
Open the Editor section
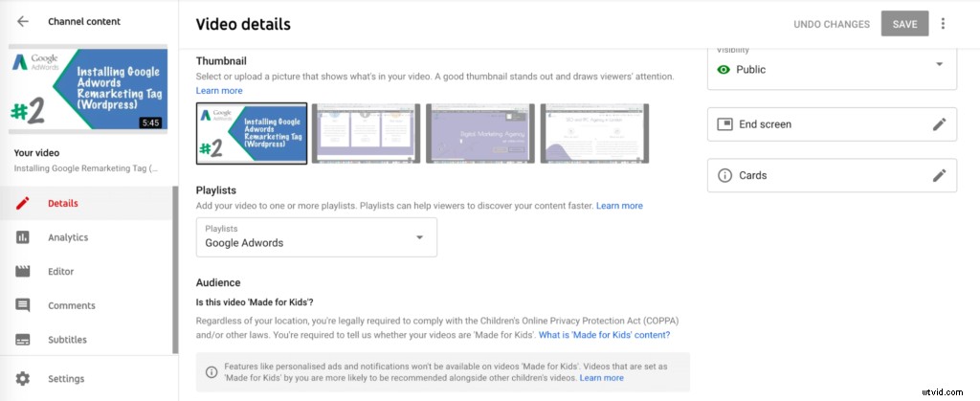pyautogui.click(x=86, y=272)
